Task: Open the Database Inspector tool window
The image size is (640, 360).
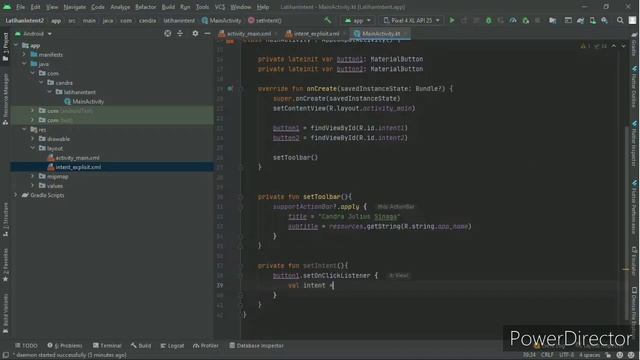Action: click(256, 346)
